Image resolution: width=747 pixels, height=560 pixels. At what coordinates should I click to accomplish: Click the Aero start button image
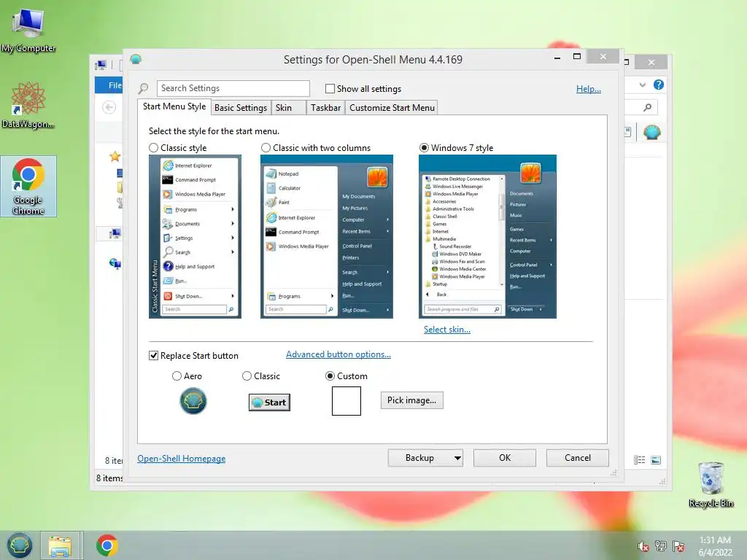pos(193,401)
